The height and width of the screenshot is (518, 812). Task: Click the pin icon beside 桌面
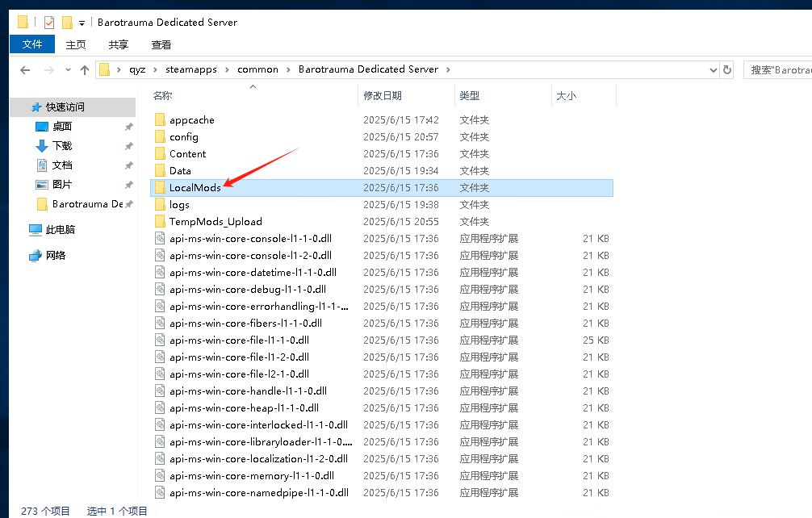[x=128, y=127]
